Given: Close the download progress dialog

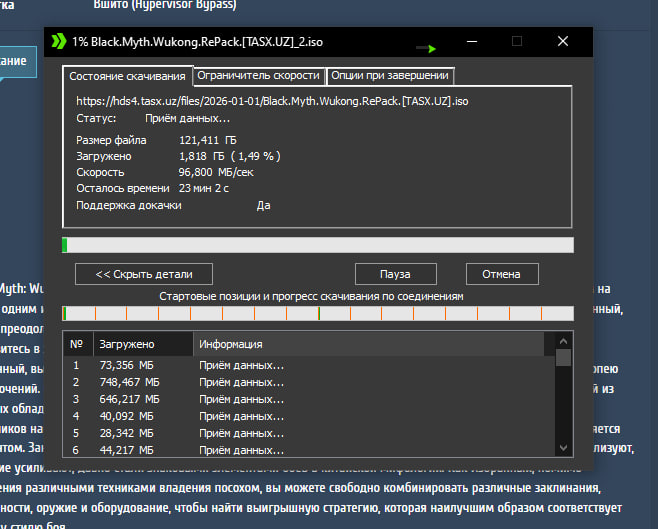Looking at the screenshot, I should pyautogui.click(x=564, y=42).
